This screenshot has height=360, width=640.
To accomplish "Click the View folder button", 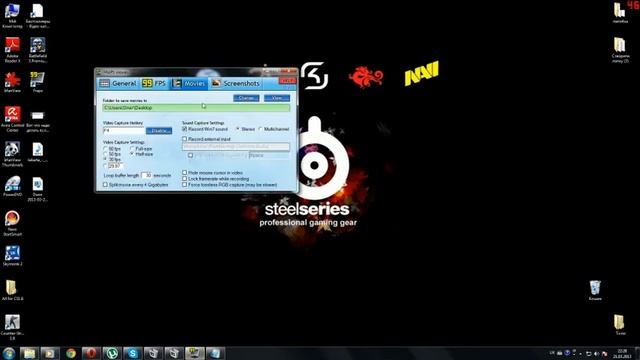I will coord(277,98).
